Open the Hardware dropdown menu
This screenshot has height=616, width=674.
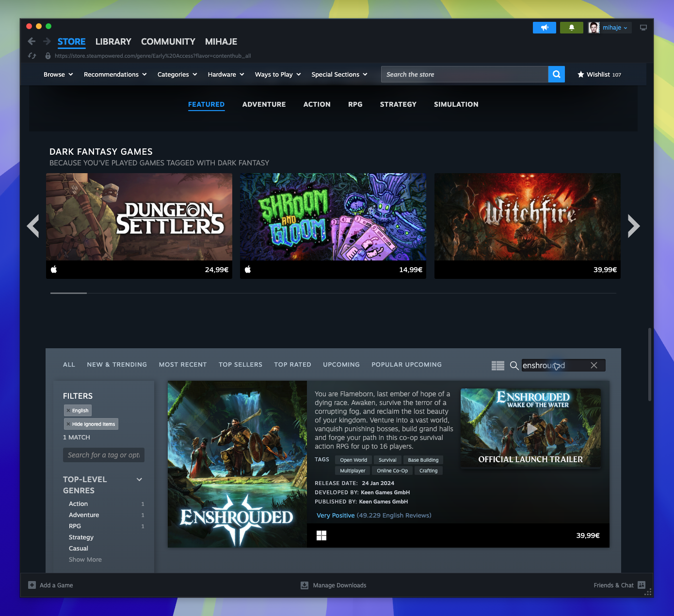(x=226, y=74)
